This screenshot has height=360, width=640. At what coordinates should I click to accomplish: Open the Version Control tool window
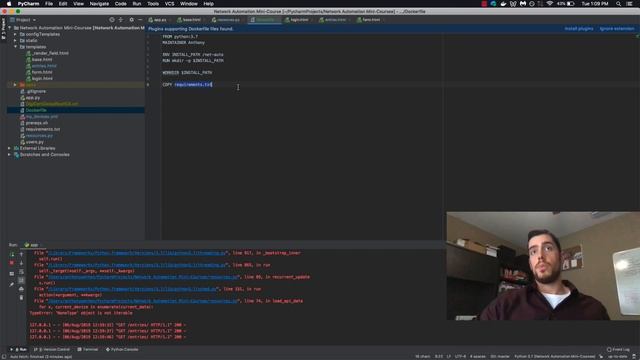click(51, 349)
